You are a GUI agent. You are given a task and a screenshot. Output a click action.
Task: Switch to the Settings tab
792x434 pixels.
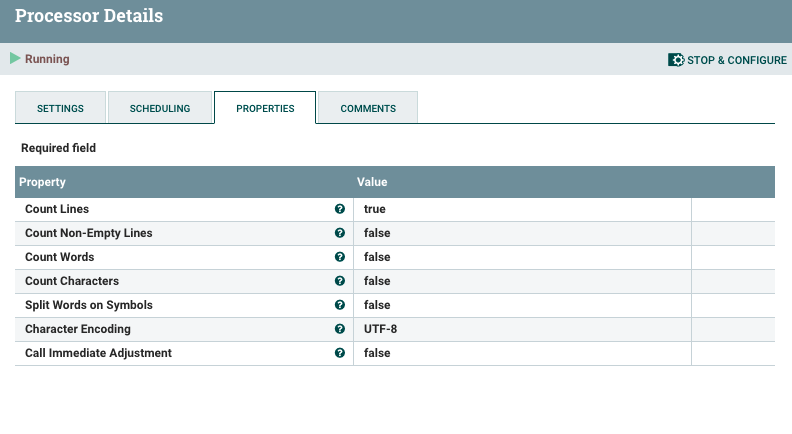(x=60, y=108)
